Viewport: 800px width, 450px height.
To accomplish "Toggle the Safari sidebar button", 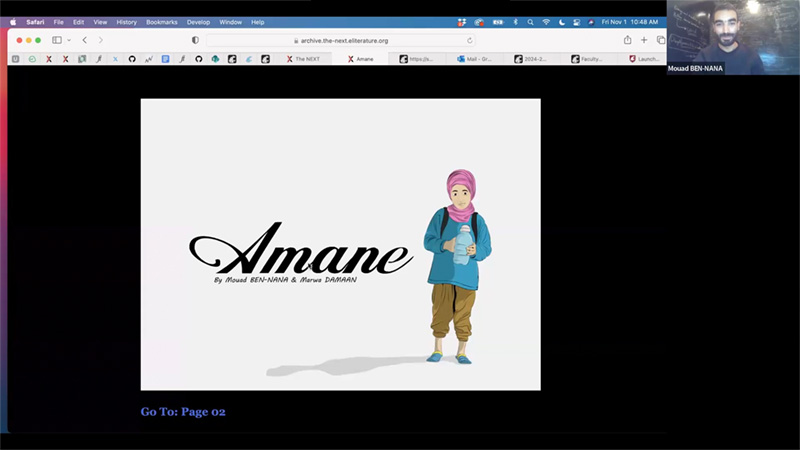I will click(x=56, y=40).
